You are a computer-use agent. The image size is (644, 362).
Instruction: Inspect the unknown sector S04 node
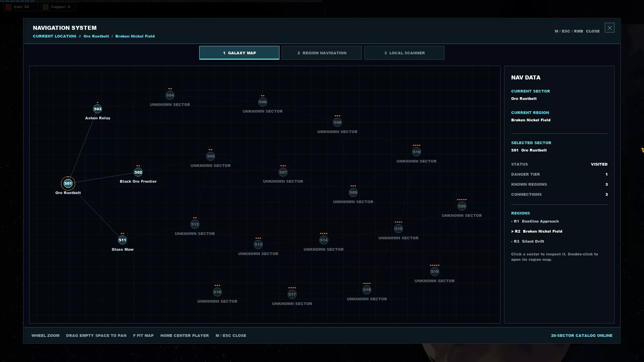pyautogui.click(x=170, y=95)
